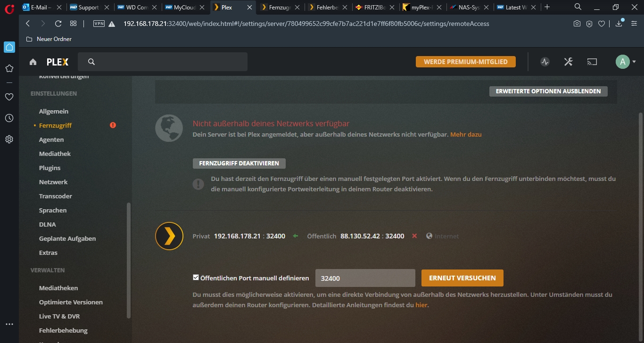Open Opera sidebar settings gear
This screenshot has width=644, height=343.
pos(9,139)
